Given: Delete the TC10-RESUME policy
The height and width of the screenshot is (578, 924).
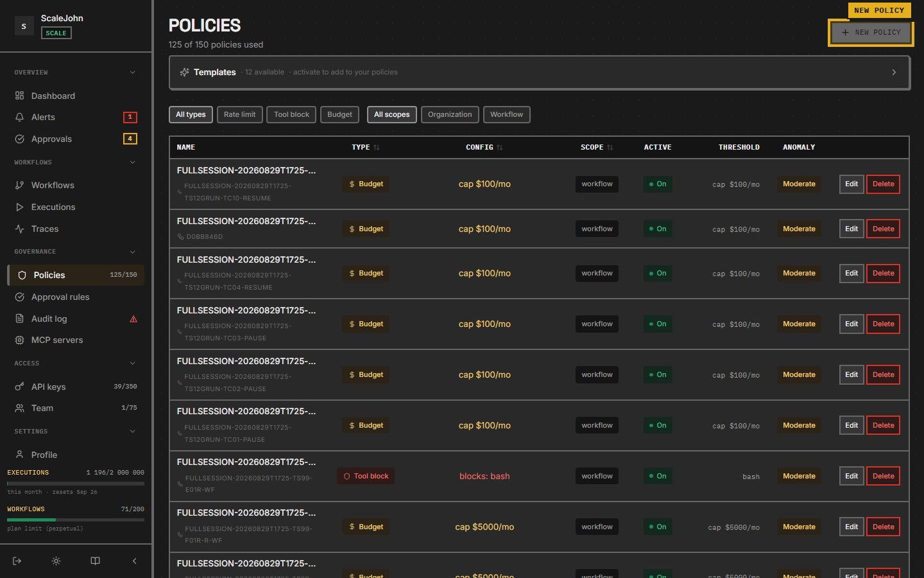Looking at the screenshot, I should pyautogui.click(x=883, y=184).
